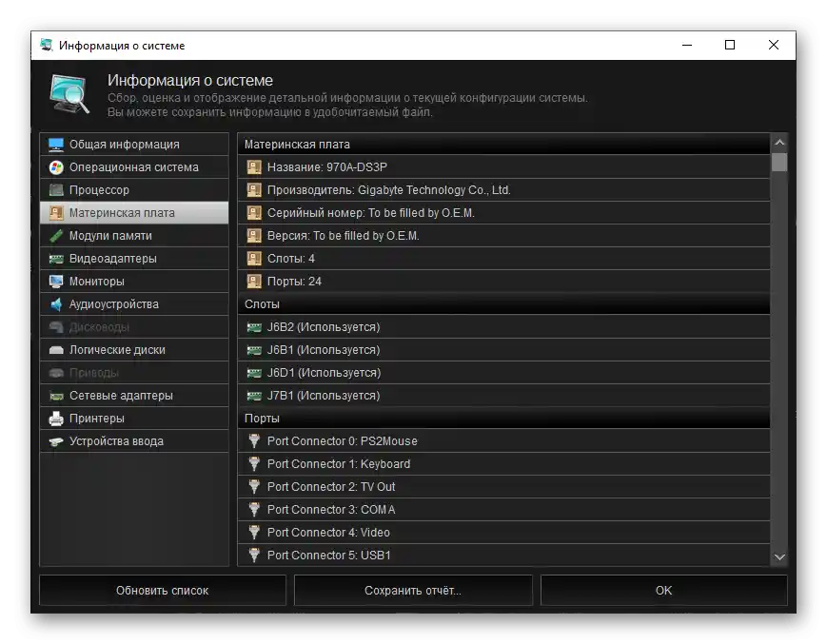Click the speaker icon for Аудиоустройства
The width and height of the screenshot is (827, 644).
click(56, 304)
